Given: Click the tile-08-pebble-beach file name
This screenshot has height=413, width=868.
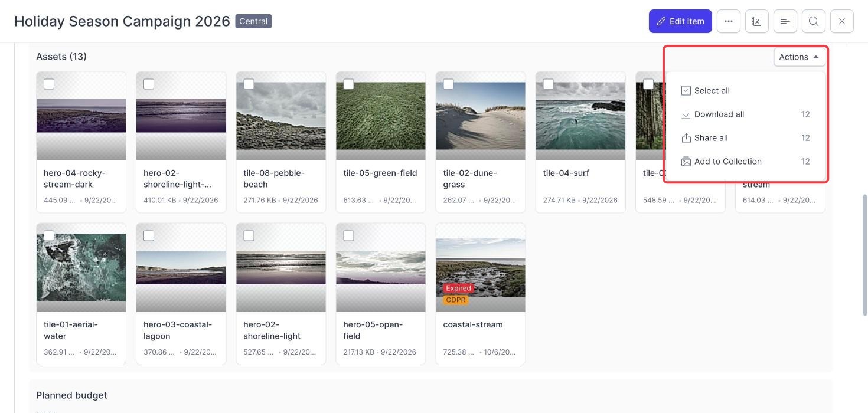Looking at the screenshot, I should pos(274,179).
